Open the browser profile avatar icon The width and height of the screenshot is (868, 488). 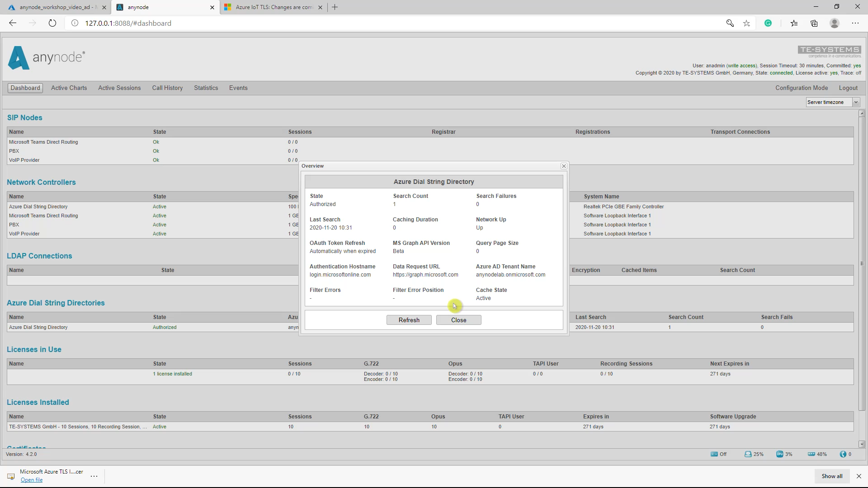pos(835,23)
